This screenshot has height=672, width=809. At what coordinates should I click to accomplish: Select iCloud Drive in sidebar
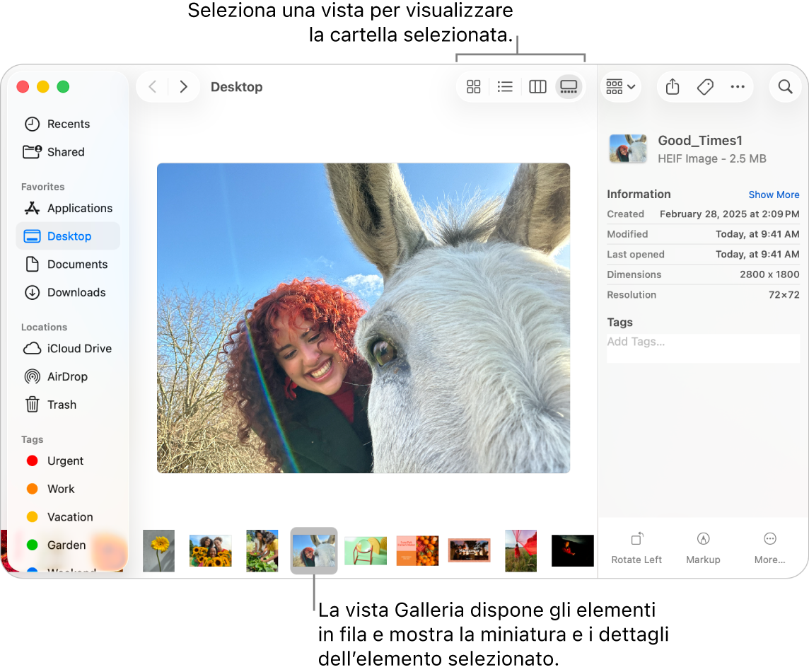click(79, 349)
